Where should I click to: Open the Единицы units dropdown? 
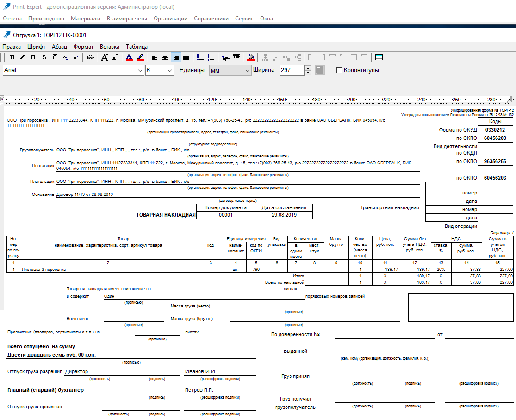pos(230,70)
